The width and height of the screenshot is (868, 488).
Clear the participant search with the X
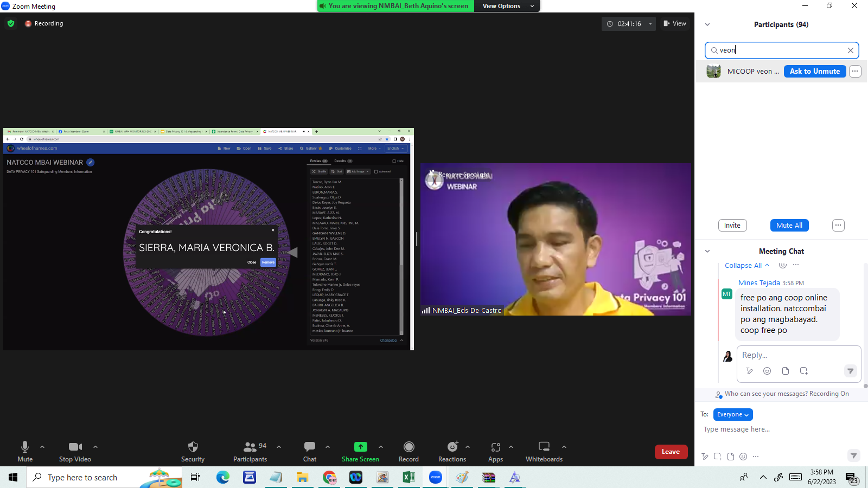point(850,50)
